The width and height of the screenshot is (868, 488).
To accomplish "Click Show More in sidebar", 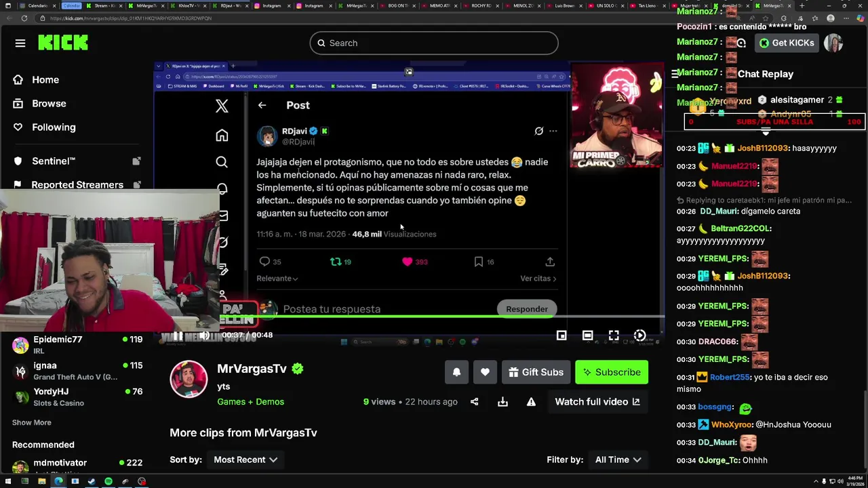I will pyautogui.click(x=31, y=422).
